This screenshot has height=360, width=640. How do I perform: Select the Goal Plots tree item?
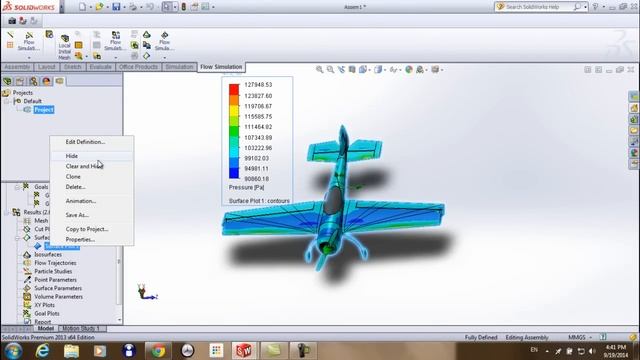pos(47,313)
